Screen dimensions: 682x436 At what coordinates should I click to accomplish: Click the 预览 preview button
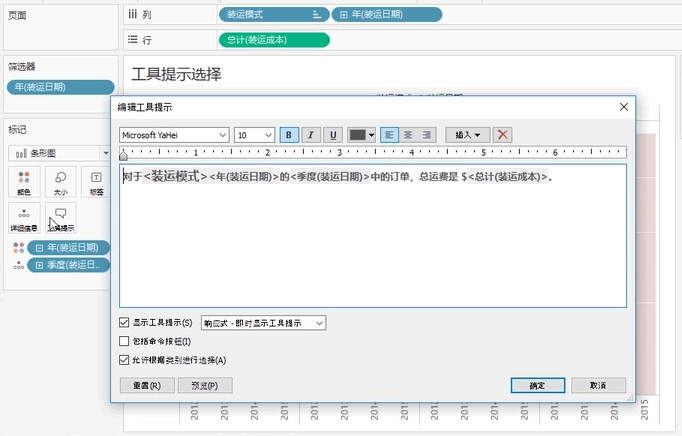coord(203,385)
